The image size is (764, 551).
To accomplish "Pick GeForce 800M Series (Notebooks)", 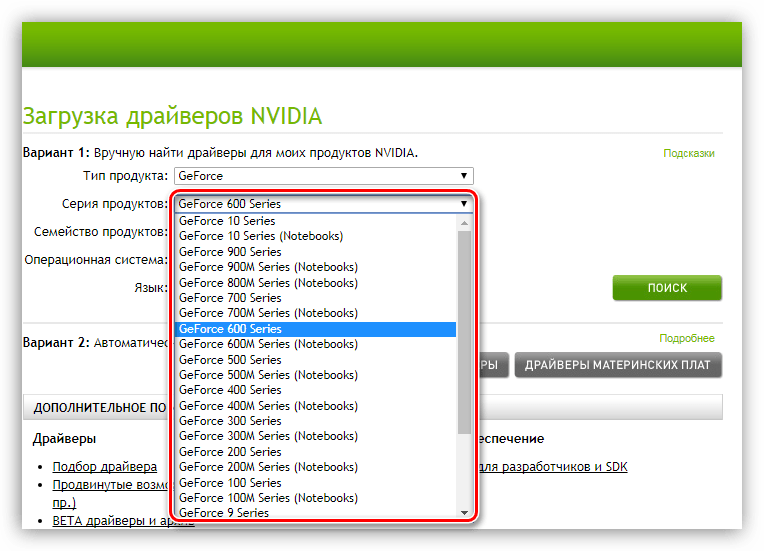I will 316,283.
